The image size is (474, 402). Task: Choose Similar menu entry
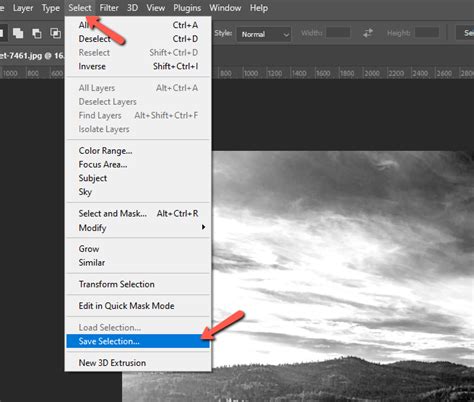coord(138,262)
